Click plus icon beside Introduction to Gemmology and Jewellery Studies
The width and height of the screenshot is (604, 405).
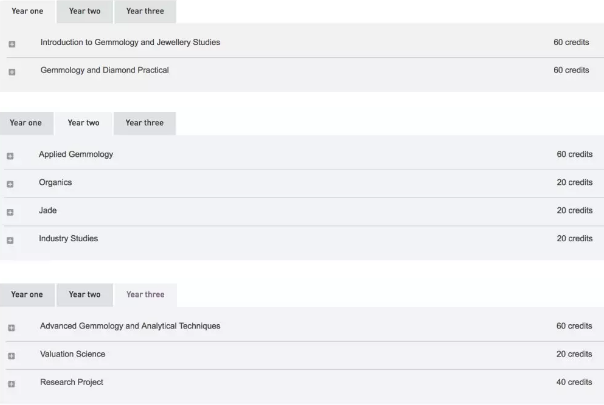[x=12, y=44]
